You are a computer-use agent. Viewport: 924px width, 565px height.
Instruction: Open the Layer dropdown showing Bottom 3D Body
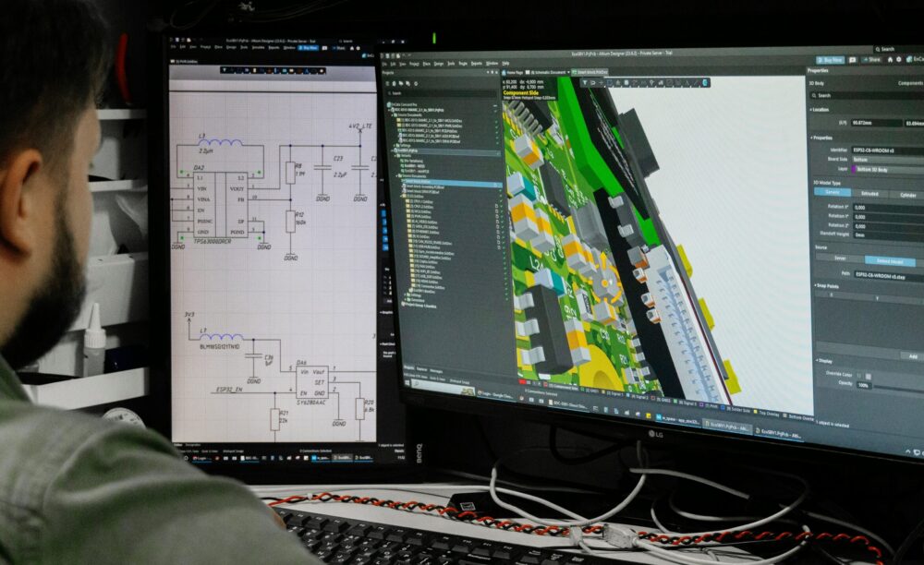pos(889,170)
